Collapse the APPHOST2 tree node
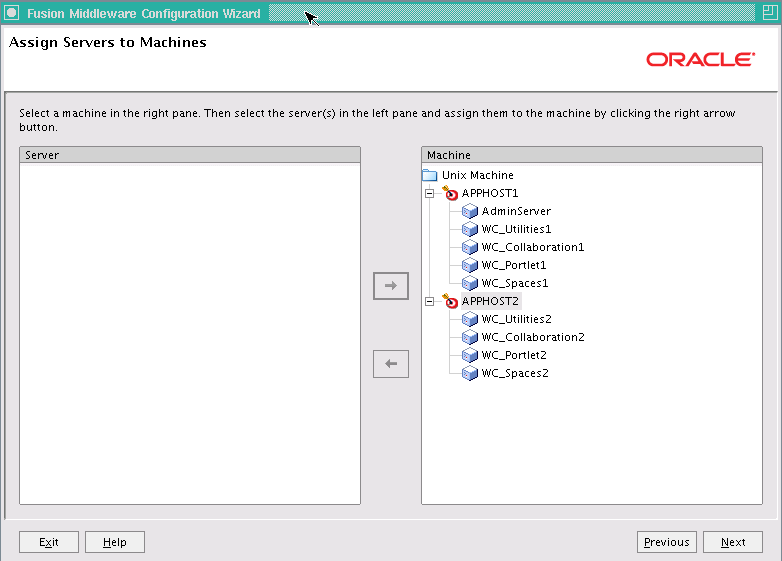Image resolution: width=782 pixels, height=561 pixels. pyautogui.click(x=429, y=301)
